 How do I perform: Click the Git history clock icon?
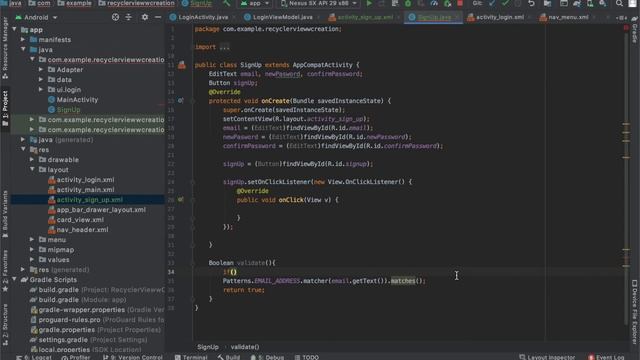click(518, 3)
